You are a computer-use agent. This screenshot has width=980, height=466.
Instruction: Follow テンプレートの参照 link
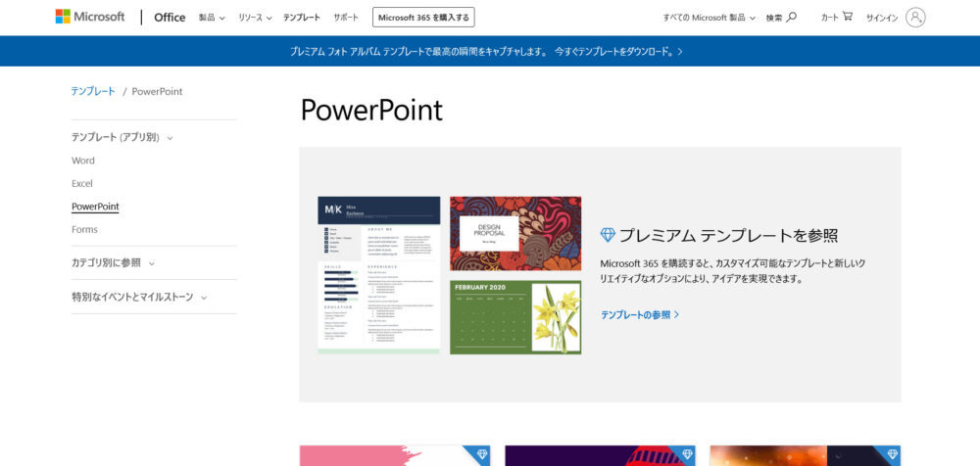click(x=640, y=314)
